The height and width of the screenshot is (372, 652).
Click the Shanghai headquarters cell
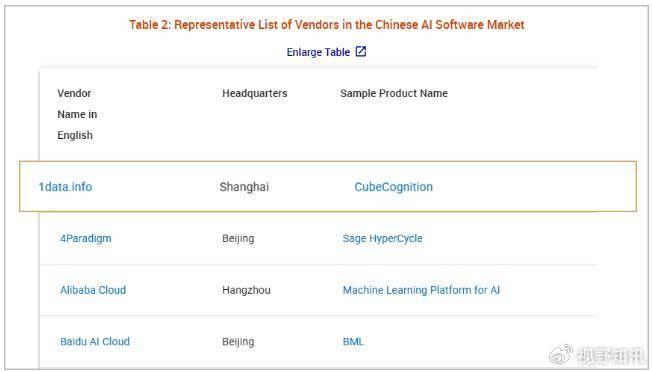click(244, 187)
